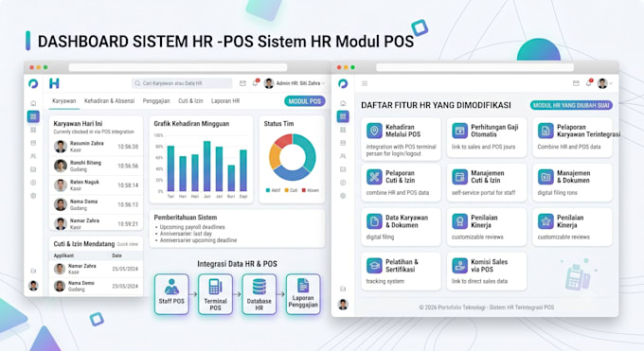This screenshot has width=644, height=351.
Task: Click the MODUL HR YANG DIUBAH SUAI button
Action: point(571,106)
